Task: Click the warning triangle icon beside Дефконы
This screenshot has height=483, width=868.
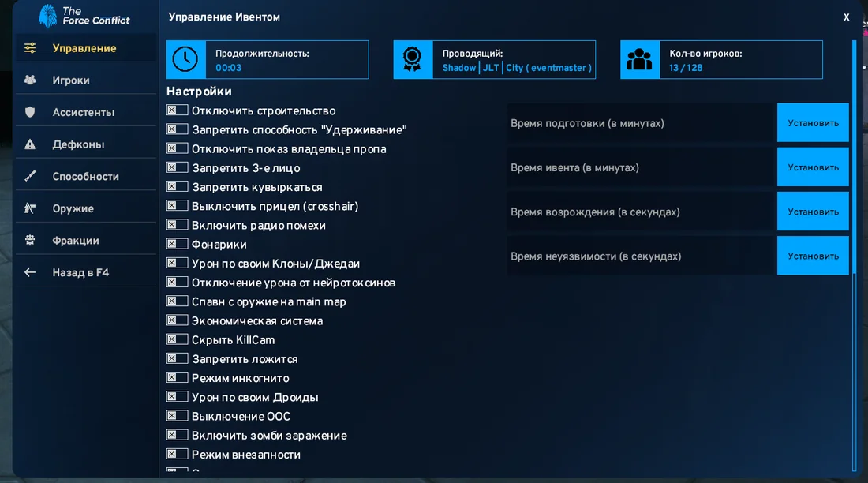Action: pos(30,144)
